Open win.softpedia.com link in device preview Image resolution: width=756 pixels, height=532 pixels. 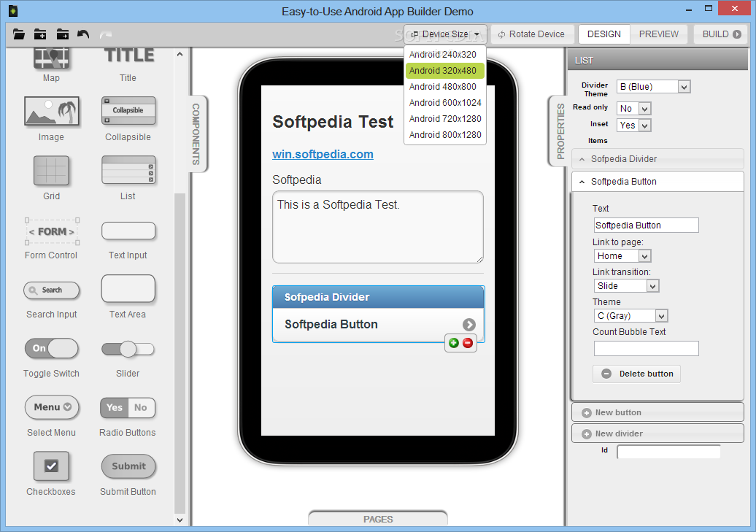coord(323,154)
